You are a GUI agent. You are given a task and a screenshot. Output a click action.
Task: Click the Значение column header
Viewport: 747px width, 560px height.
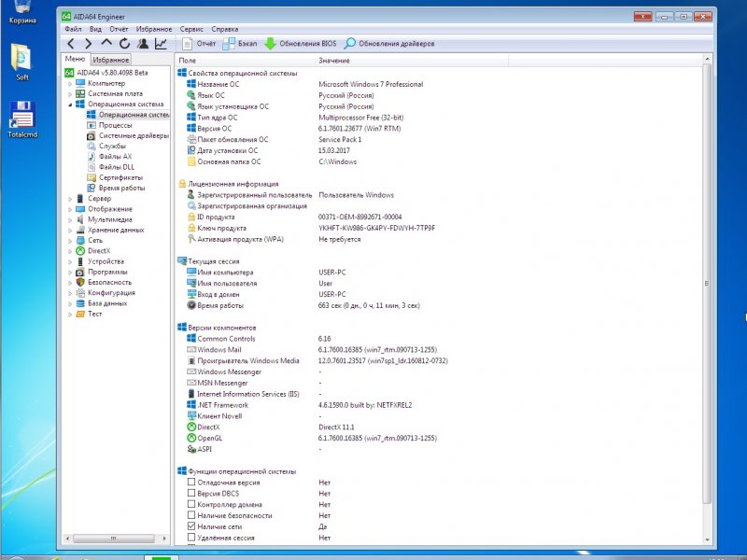click(412, 61)
